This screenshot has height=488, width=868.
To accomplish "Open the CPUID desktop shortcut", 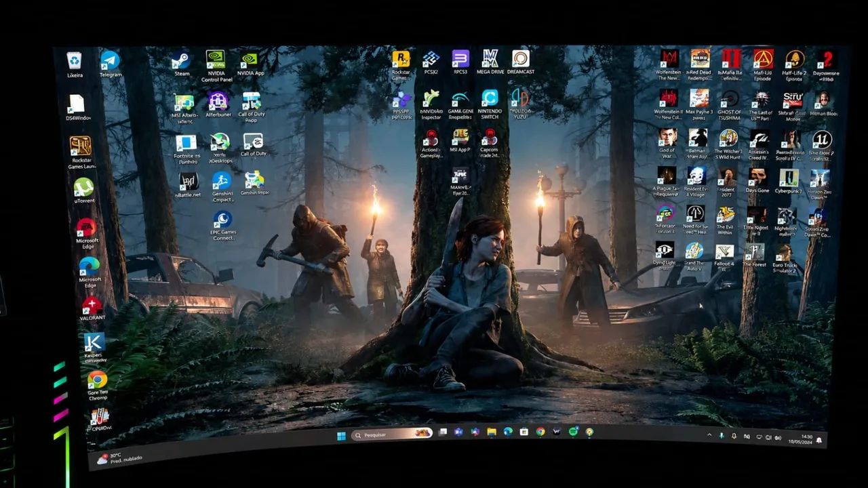I will coord(100,420).
